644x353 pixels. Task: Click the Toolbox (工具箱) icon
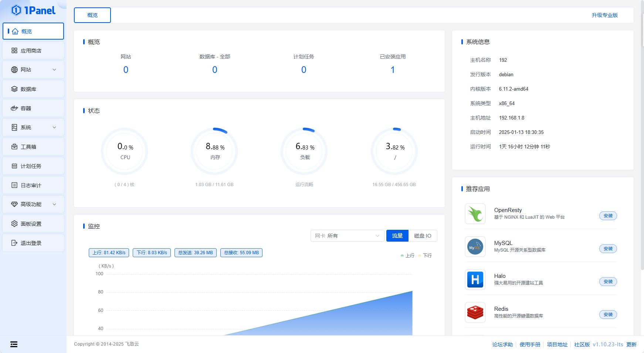coord(14,147)
